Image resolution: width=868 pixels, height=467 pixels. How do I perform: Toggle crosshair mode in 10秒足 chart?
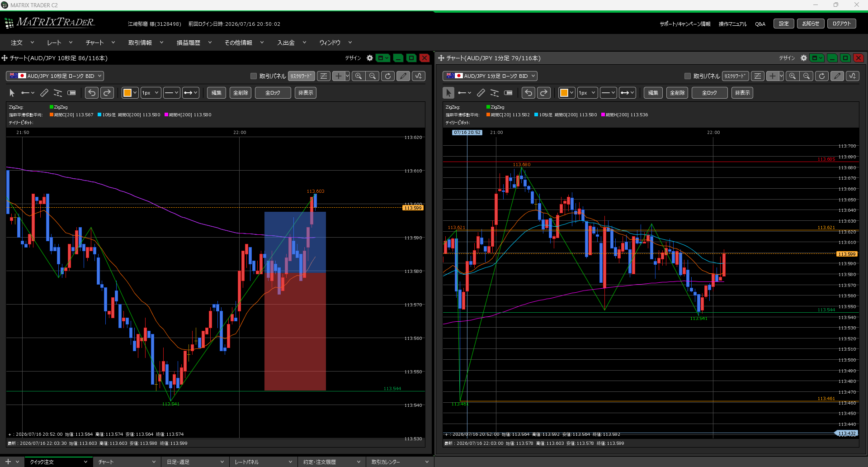click(338, 76)
